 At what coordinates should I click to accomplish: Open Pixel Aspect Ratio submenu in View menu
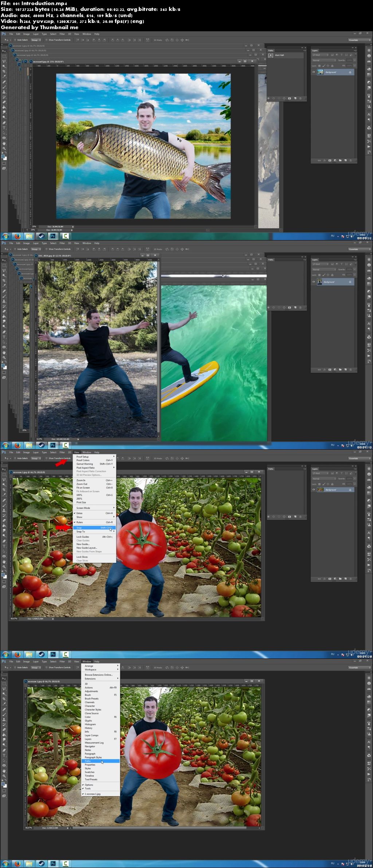(94, 467)
